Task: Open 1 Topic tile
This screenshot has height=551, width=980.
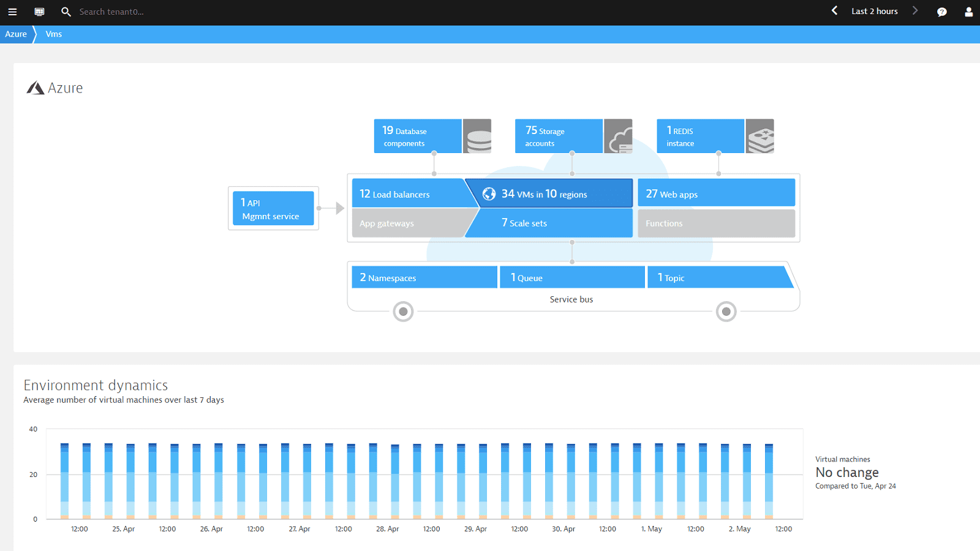Action: [x=720, y=277]
